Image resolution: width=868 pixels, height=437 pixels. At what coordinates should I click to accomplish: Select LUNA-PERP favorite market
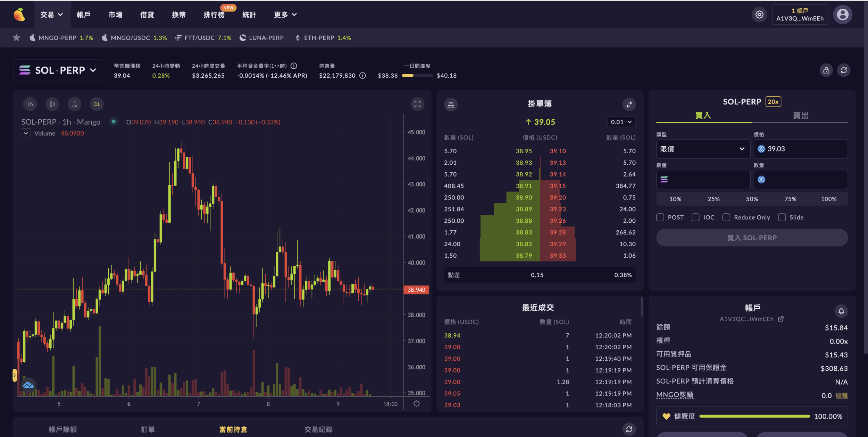coord(262,38)
